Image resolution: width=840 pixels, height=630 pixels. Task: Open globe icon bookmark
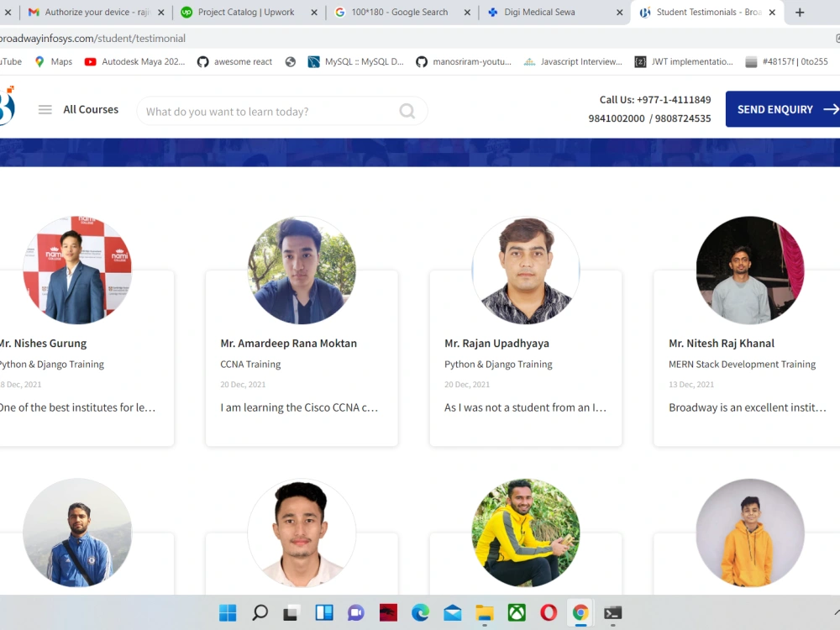[291, 61]
